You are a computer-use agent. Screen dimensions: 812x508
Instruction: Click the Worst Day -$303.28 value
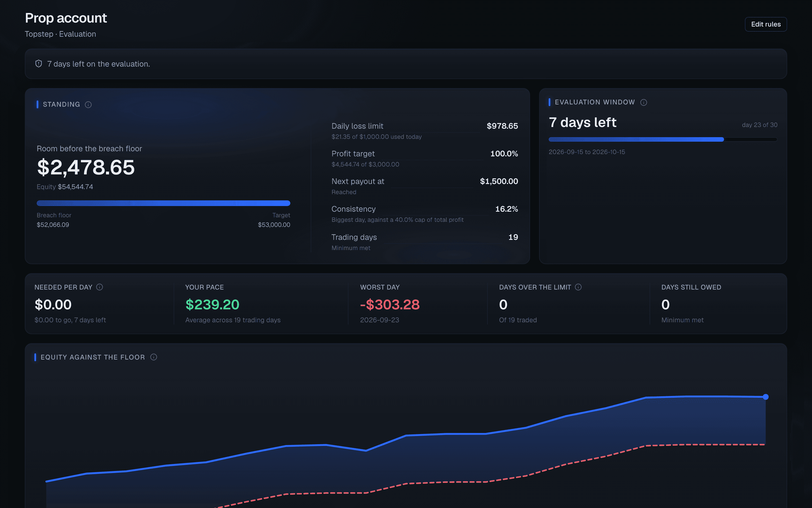click(390, 305)
